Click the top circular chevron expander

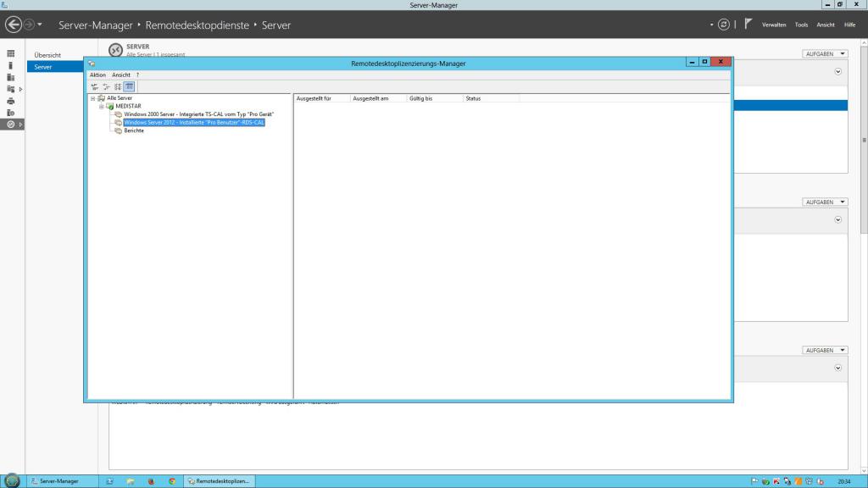[x=838, y=72]
